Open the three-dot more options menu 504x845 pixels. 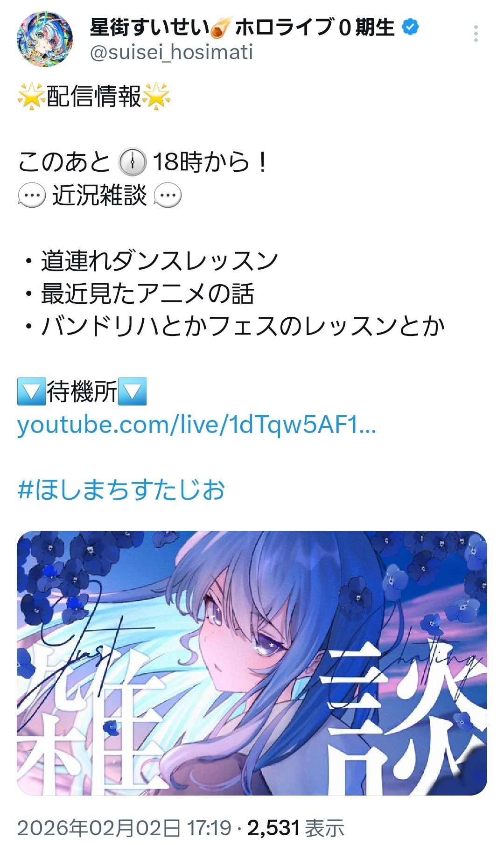coord(476,34)
